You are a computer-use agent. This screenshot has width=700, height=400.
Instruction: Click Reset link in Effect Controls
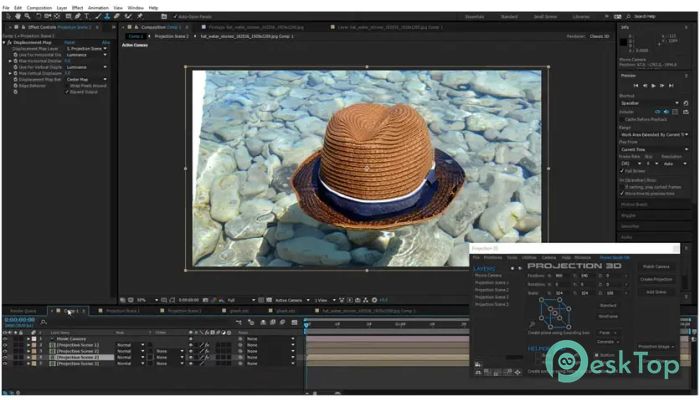(x=70, y=42)
